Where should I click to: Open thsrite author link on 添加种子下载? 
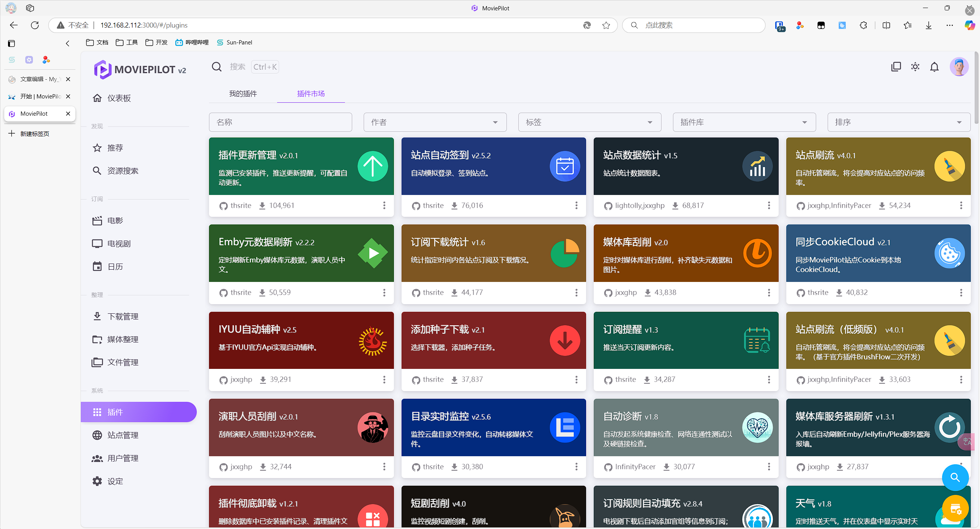433,380
